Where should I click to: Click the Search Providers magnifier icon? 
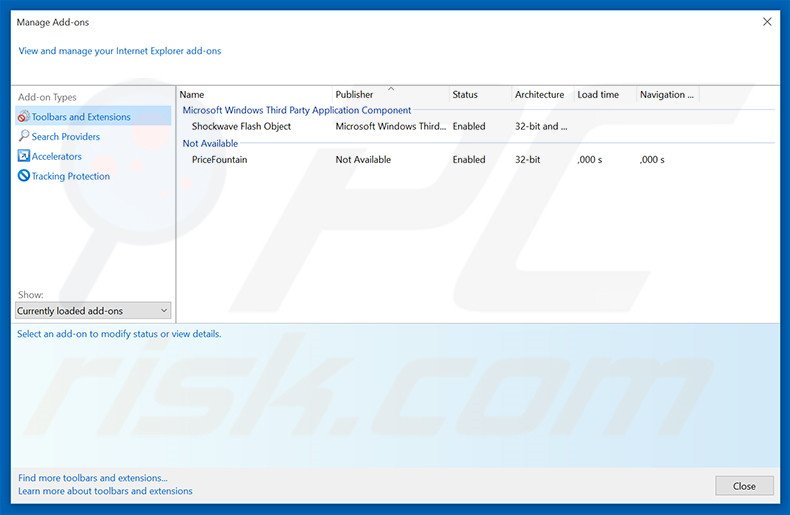click(23, 136)
